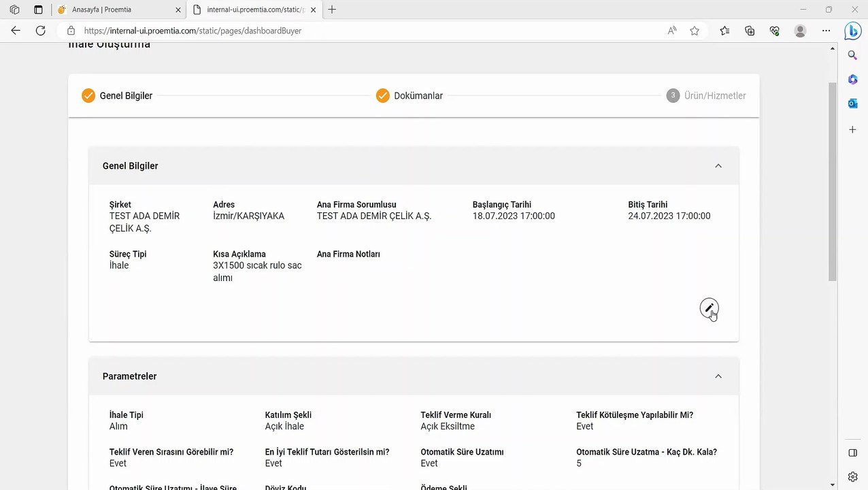Add this page to favorites
Screen dimensions: 868x490
(x=695, y=31)
